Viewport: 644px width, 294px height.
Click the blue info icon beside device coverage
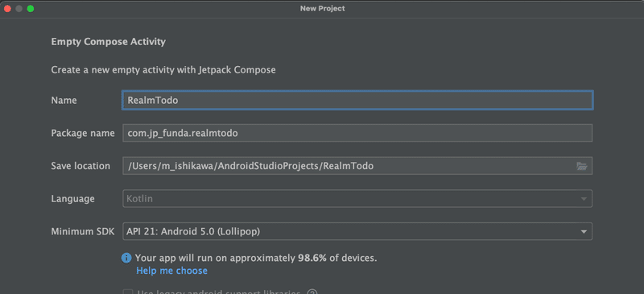click(x=126, y=259)
